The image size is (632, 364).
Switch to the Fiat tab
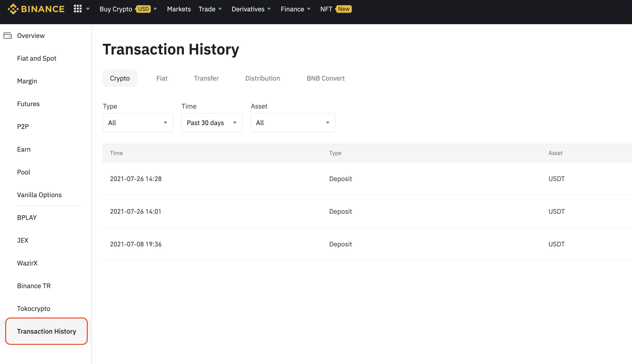click(x=162, y=78)
